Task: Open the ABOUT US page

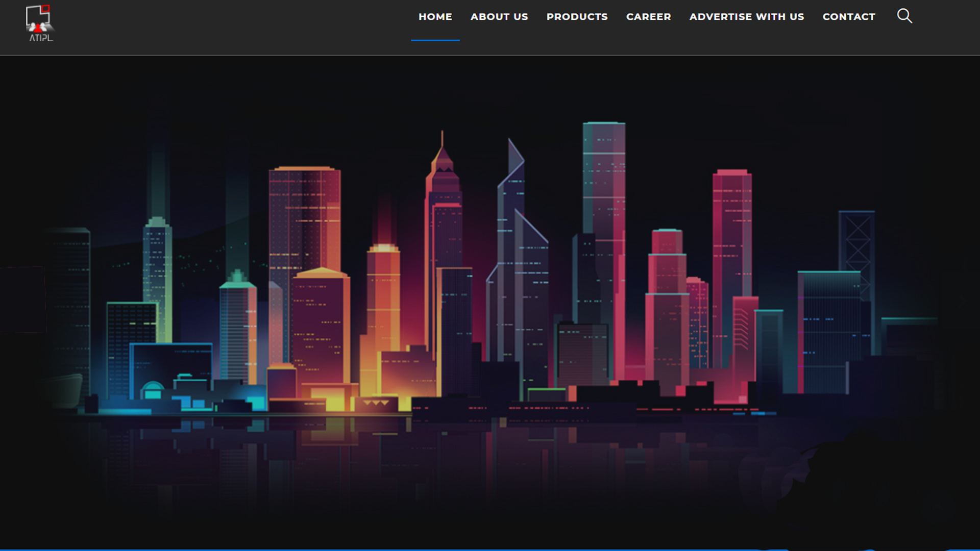Action: tap(499, 17)
